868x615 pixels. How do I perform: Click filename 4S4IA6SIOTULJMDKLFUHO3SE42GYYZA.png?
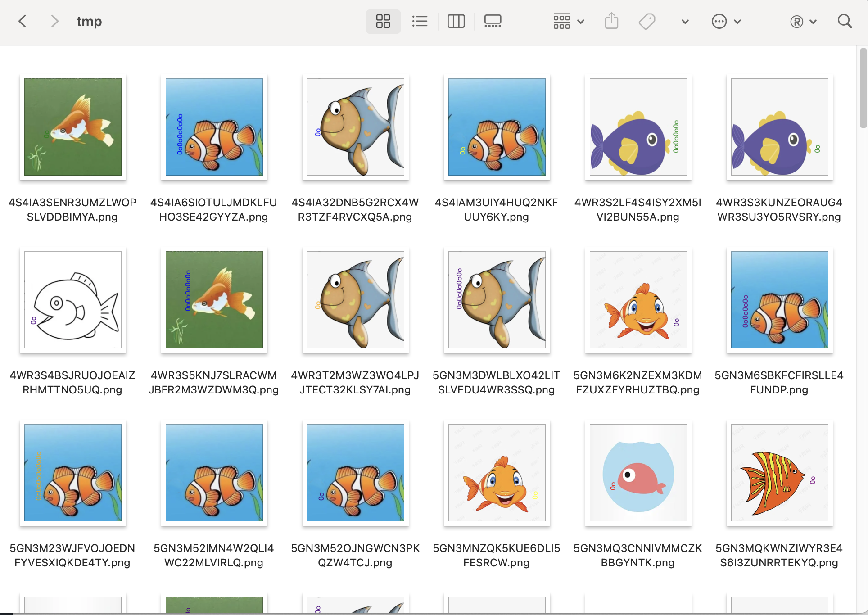pos(214,210)
